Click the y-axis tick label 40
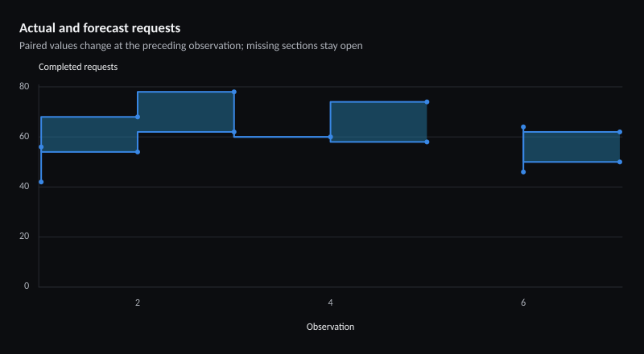Image resolution: width=644 pixels, height=354 pixels. [24, 187]
